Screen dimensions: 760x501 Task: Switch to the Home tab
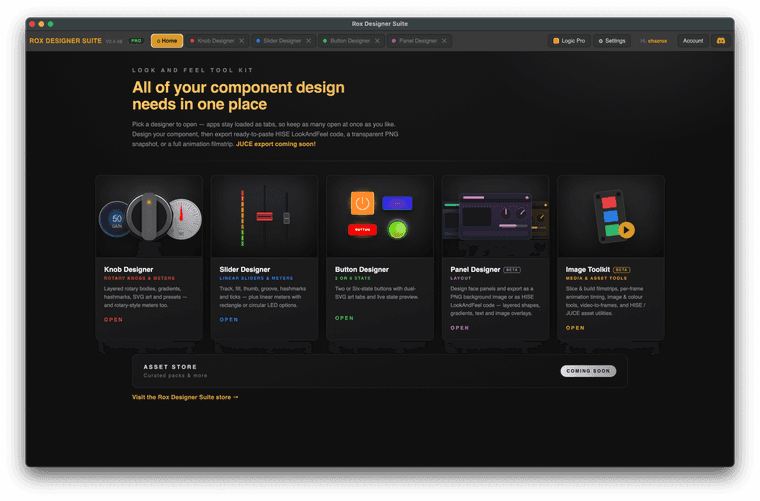[x=167, y=41]
